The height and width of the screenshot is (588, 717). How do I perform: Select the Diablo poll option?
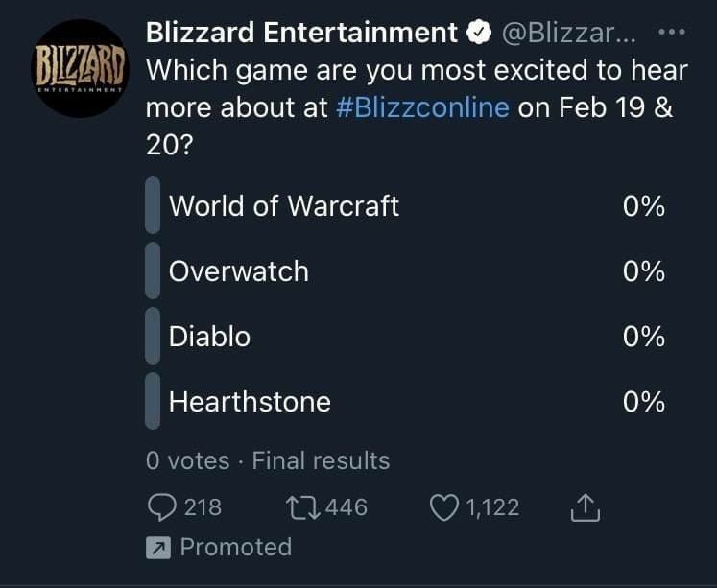pos(209,337)
